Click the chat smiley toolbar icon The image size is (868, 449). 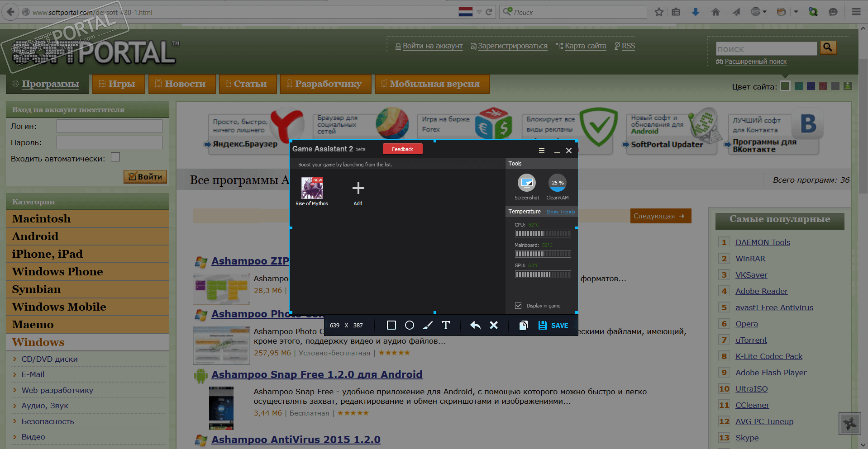[833, 12]
